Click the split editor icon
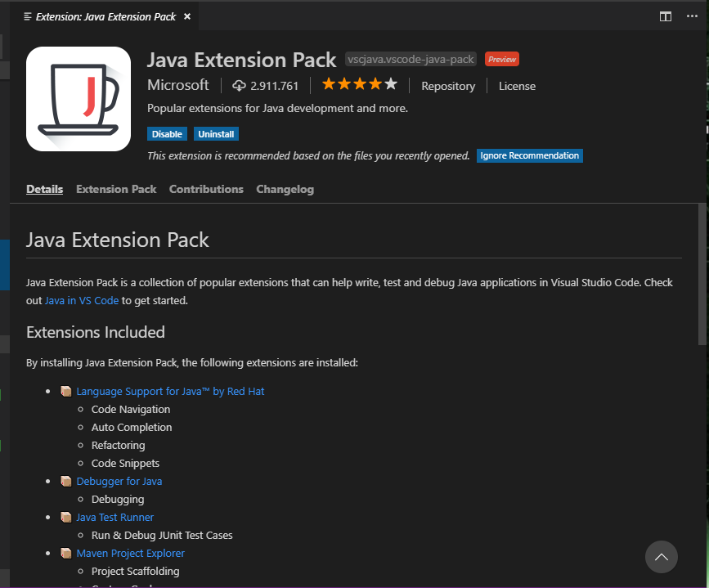 click(x=665, y=16)
